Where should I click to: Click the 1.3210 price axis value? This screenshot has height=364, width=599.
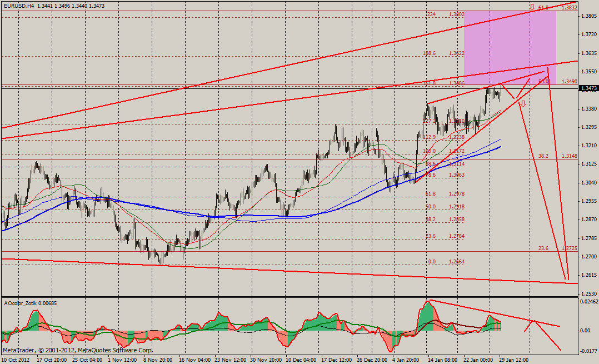pyautogui.click(x=588, y=146)
